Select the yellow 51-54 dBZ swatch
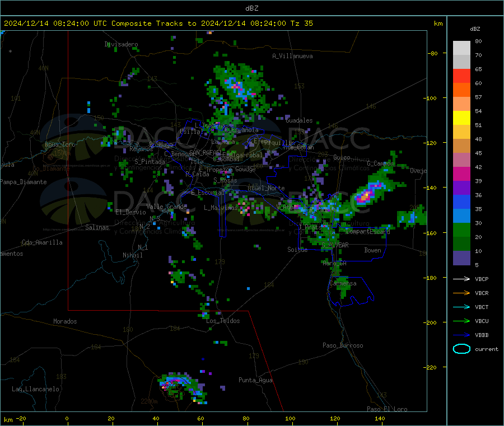Image resolution: width=504 pixels, height=426 pixels. pos(461,118)
